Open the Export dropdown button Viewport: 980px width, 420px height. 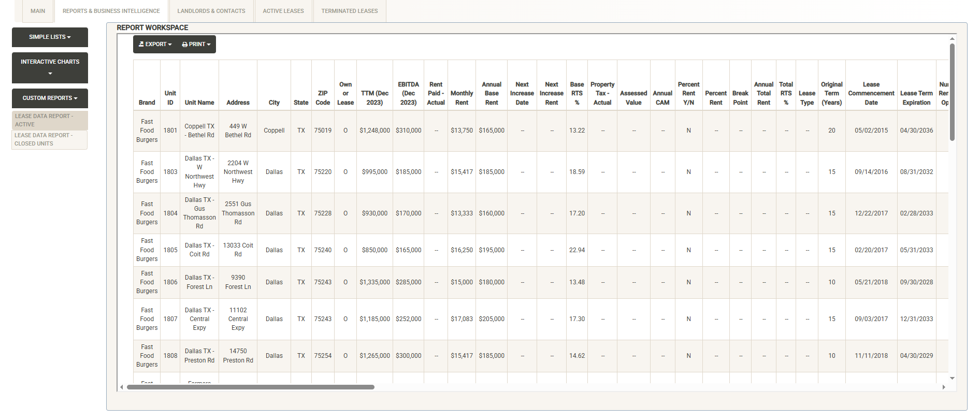155,45
